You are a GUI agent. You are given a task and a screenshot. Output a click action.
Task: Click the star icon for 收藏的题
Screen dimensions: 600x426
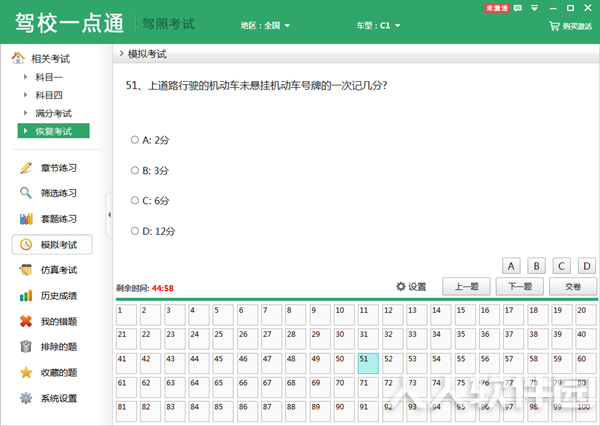pyautogui.click(x=26, y=372)
